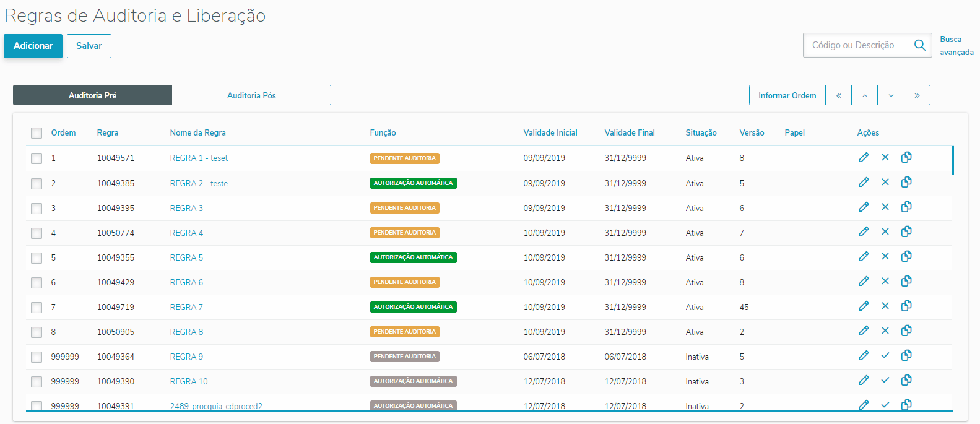Click version value 45 for REGRA 7
Screen dimensions: 980x424
(744, 307)
